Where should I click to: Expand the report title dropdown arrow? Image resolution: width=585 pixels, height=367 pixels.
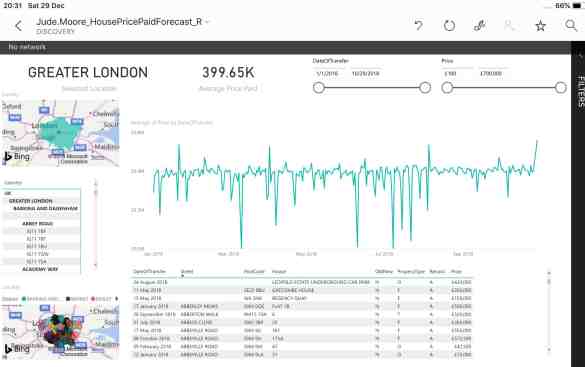click(208, 22)
